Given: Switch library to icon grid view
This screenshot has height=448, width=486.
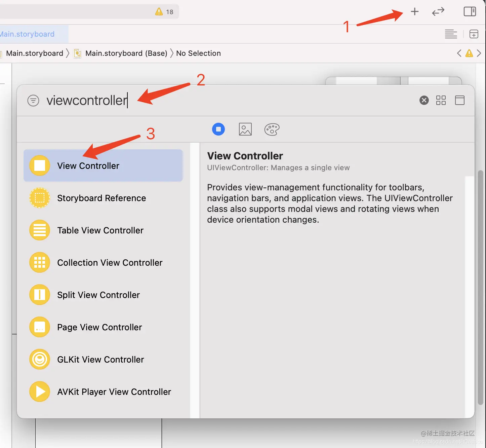Looking at the screenshot, I should click(x=441, y=100).
